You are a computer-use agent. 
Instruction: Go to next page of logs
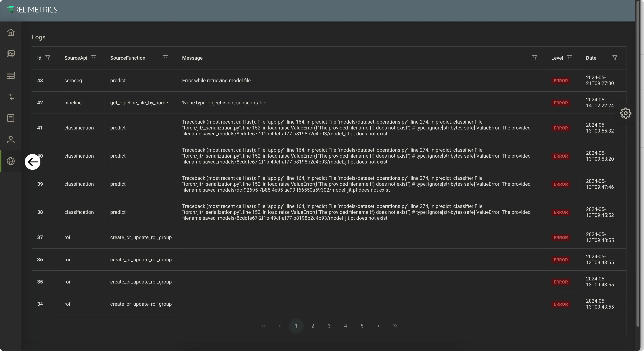point(379,326)
